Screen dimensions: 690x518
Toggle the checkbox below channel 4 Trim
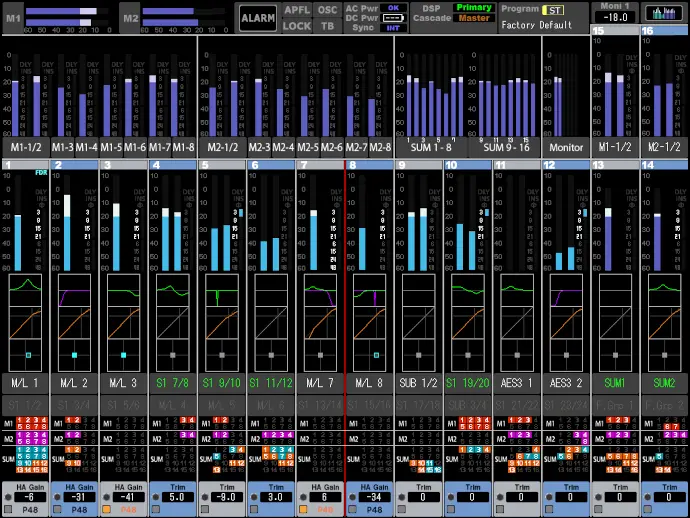click(x=156, y=510)
